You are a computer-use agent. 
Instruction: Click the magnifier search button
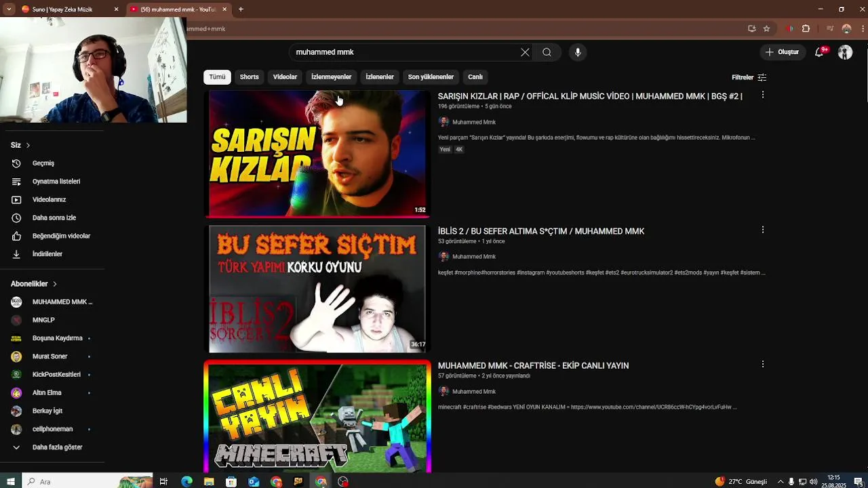pyautogui.click(x=547, y=52)
